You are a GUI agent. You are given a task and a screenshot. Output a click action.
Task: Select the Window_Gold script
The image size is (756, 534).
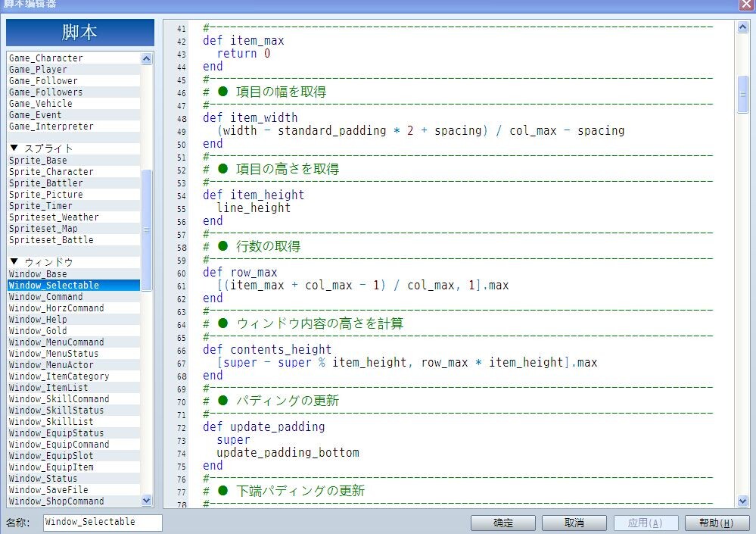click(74, 331)
